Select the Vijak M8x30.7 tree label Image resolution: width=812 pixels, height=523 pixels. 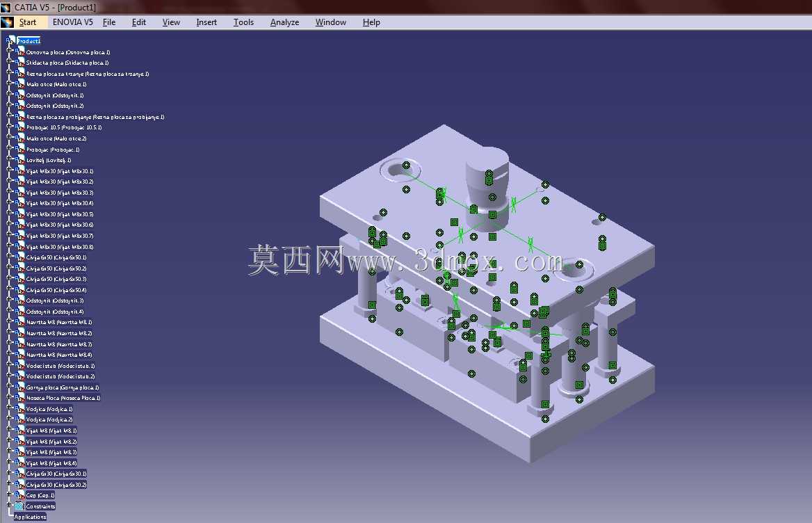pos(60,236)
